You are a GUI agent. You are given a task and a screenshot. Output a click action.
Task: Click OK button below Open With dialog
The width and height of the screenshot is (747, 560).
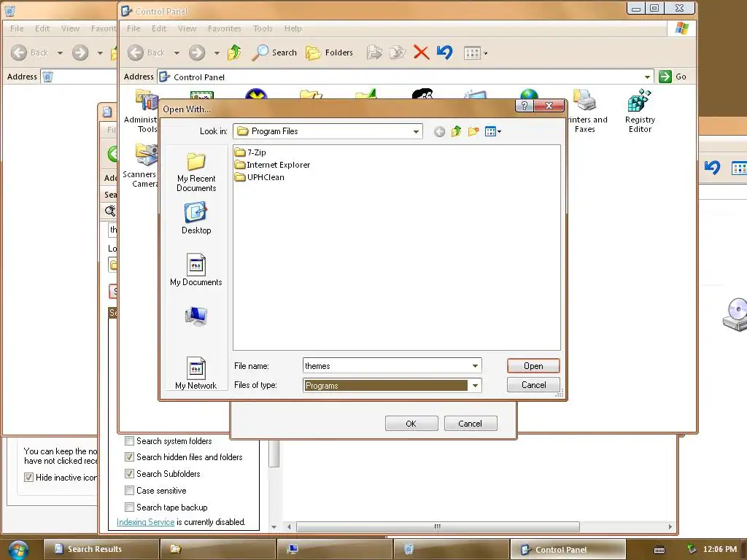click(x=411, y=424)
